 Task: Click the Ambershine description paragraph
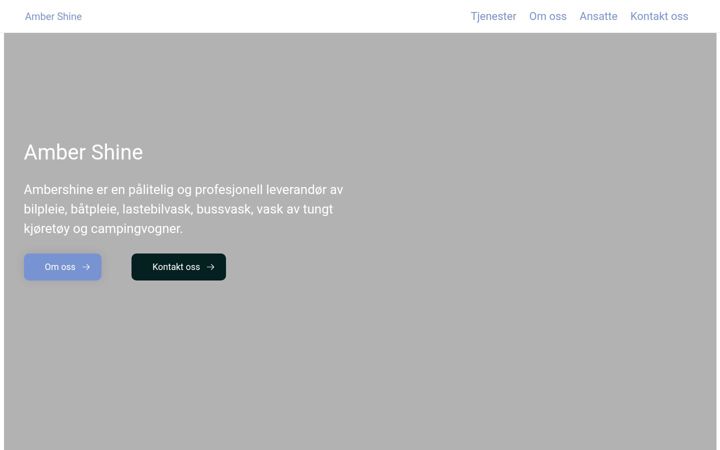click(x=184, y=209)
